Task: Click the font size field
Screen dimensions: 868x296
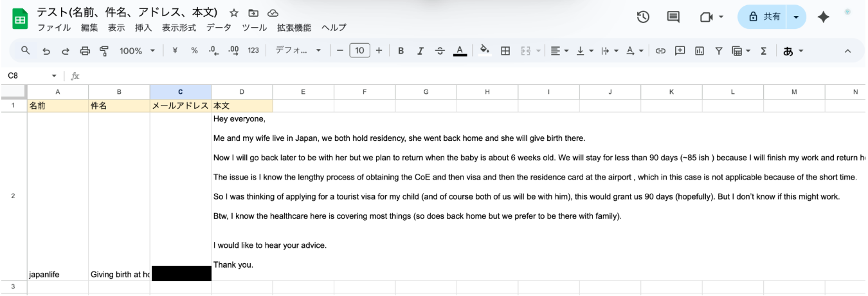Action: [x=359, y=51]
